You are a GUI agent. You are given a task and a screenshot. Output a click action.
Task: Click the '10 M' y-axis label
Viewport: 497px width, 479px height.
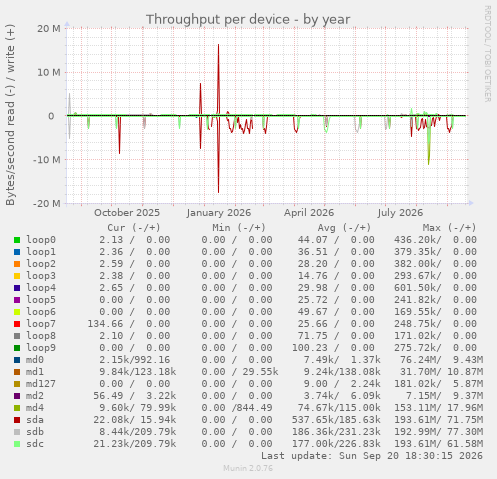49,72
